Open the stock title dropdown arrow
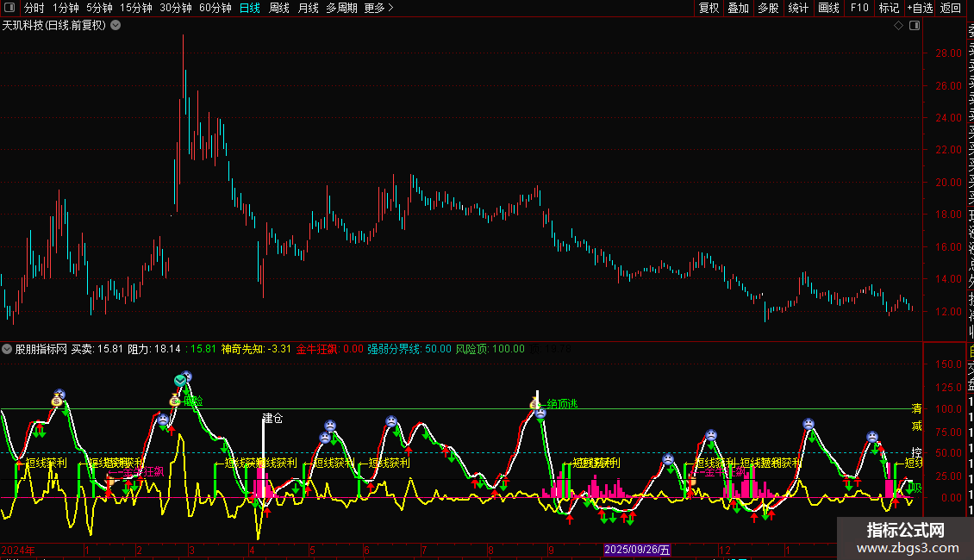This screenshot has width=974, height=560. coord(116,26)
